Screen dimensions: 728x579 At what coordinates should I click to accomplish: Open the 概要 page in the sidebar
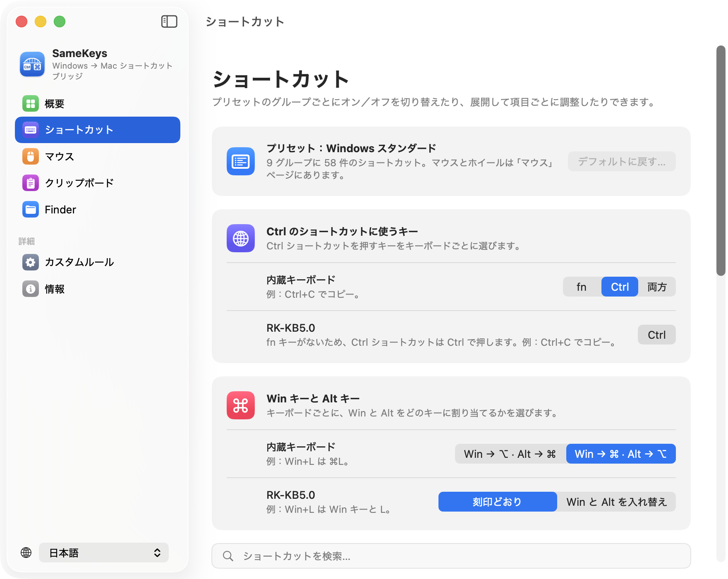coord(98,103)
